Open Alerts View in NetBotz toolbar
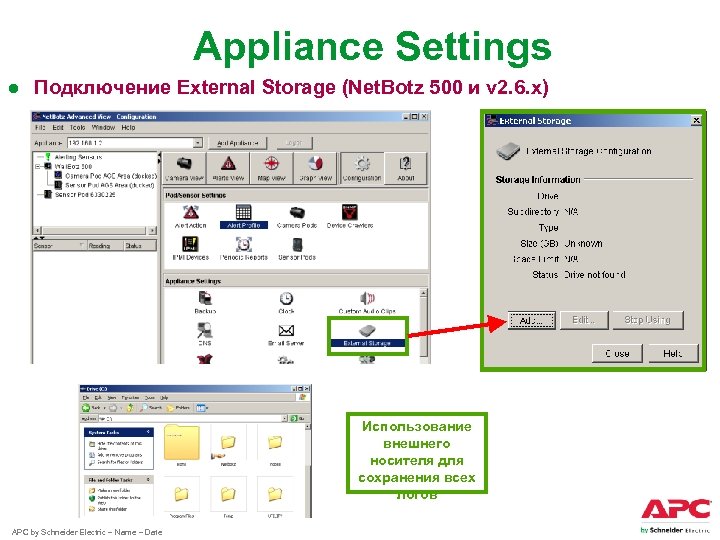 click(x=228, y=169)
